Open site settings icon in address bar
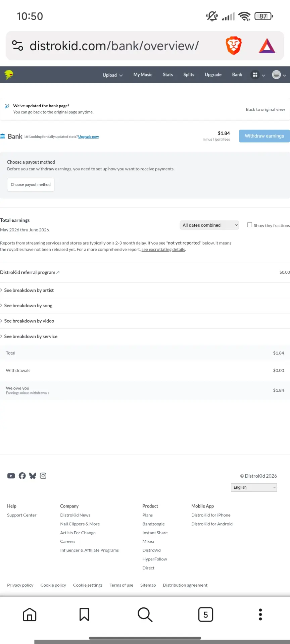 17,45
